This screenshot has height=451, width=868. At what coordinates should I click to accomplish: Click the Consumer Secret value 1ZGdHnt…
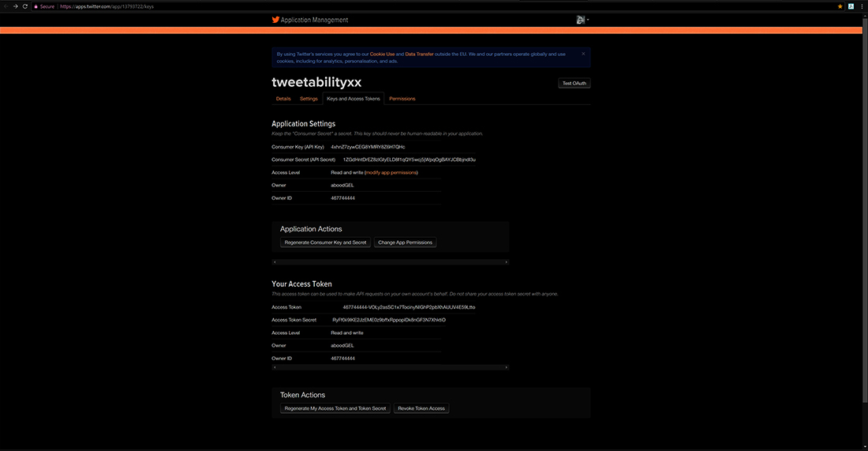(409, 160)
